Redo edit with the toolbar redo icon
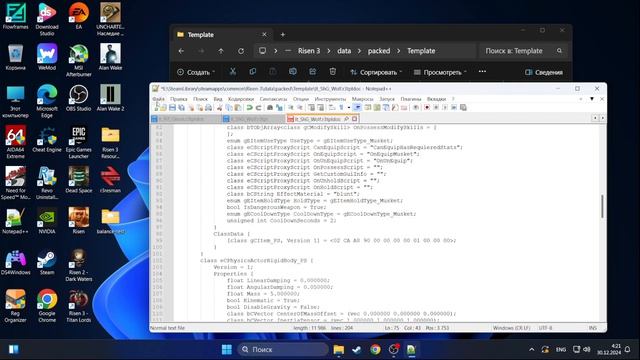The height and width of the screenshot is (360, 640). click(x=258, y=107)
